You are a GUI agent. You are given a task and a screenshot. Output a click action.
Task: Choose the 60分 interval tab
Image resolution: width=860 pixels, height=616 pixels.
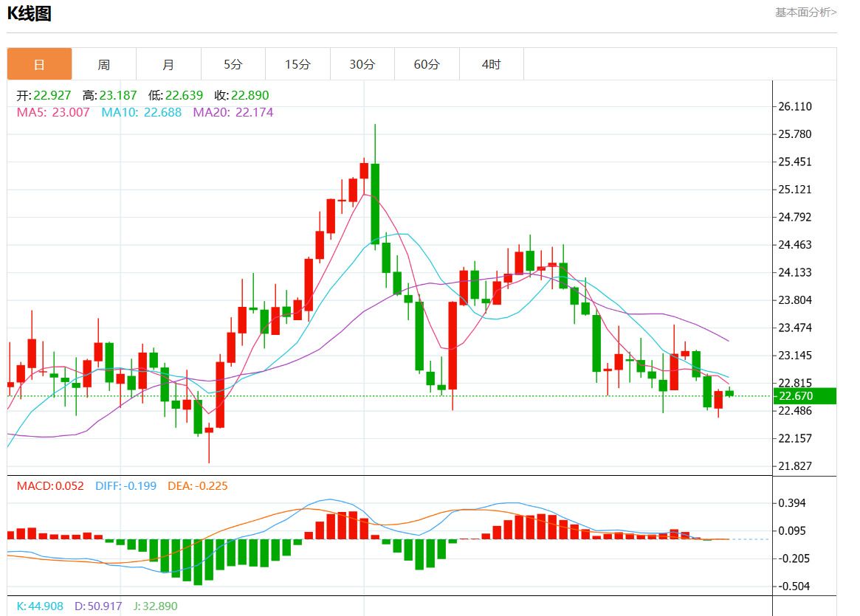427,64
